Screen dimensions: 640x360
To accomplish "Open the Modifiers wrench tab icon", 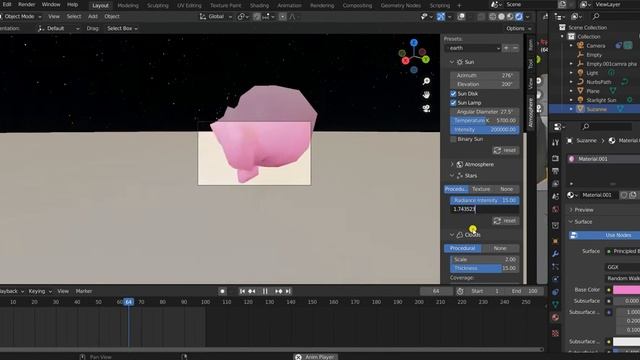I will click(x=555, y=253).
